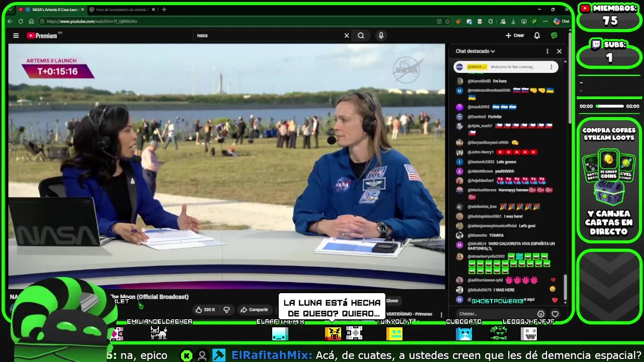Dislike the Artemis broadcast video
This screenshot has width=644, height=362.
pyautogui.click(x=226, y=310)
